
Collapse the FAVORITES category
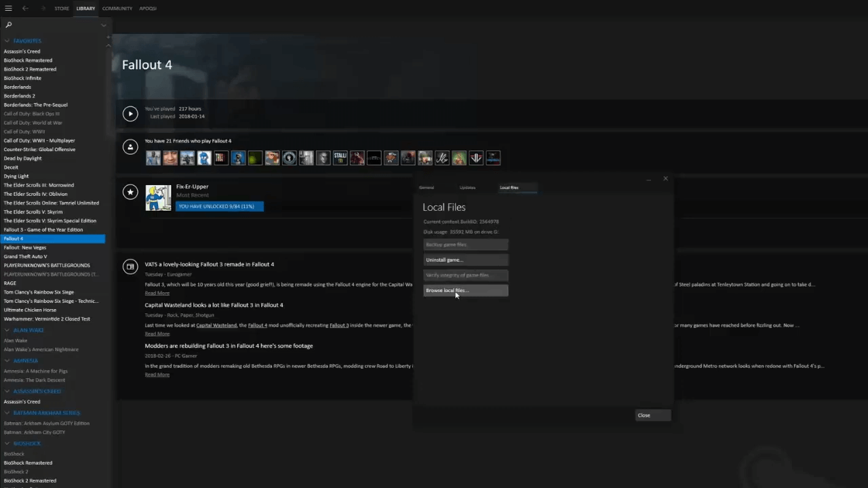click(7, 41)
